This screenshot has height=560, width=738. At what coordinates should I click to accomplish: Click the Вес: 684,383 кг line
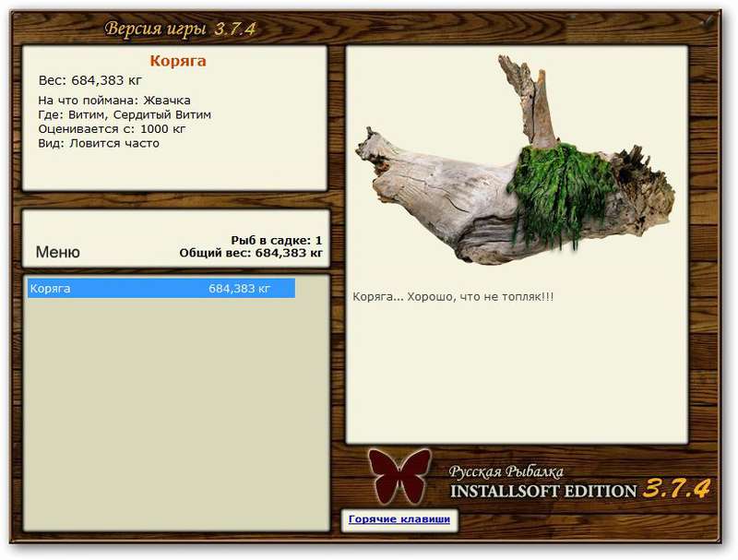click(89, 80)
